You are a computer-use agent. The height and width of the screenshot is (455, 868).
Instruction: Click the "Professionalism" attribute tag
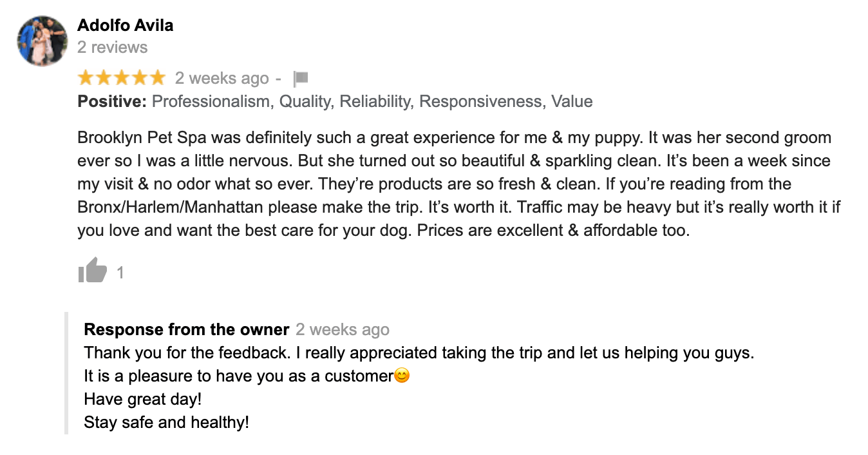pos(211,102)
